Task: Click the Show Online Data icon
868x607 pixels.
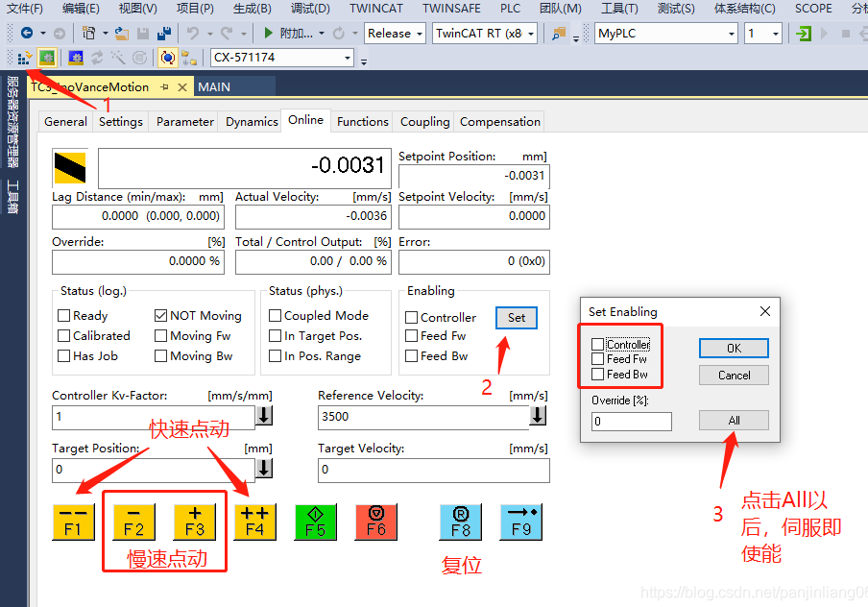Action: click(x=168, y=58)
